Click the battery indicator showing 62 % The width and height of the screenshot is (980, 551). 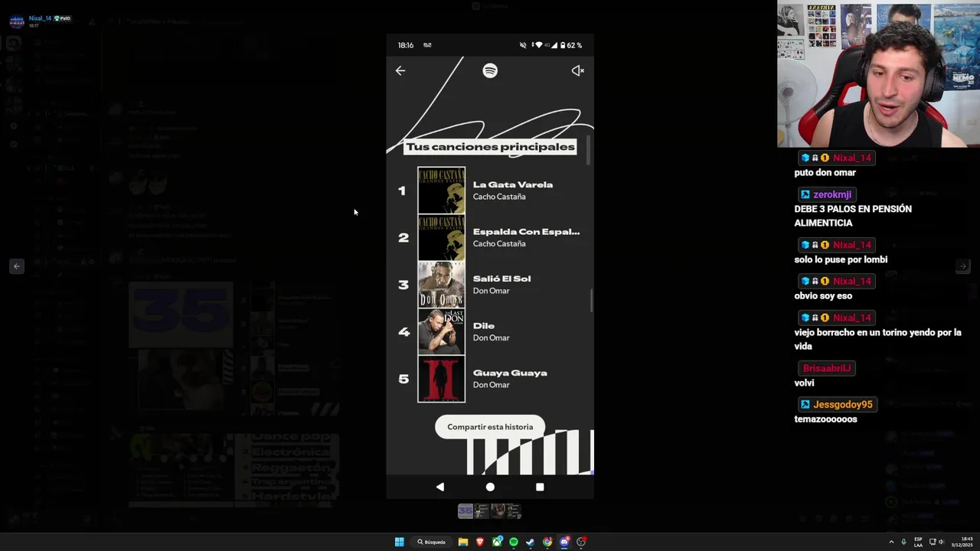point(570,45)
